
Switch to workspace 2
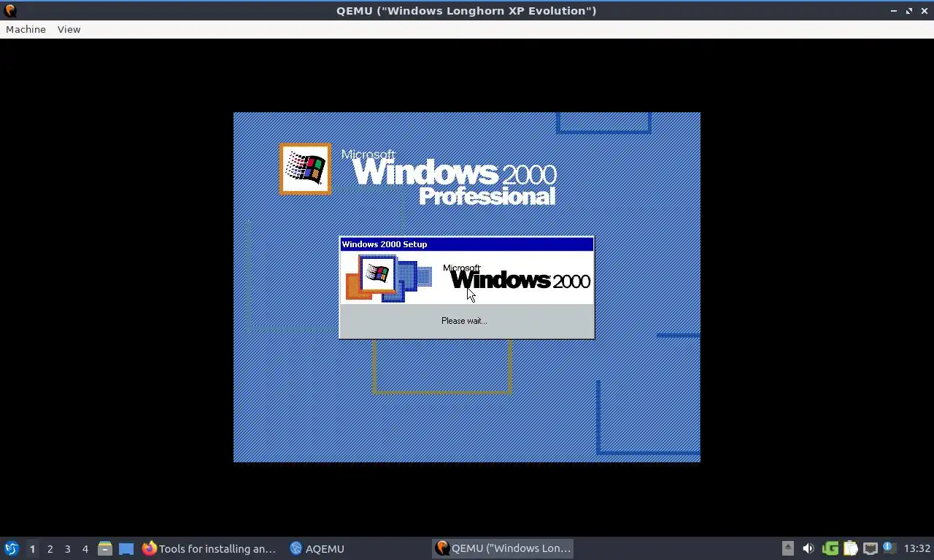tap(50, 548)
